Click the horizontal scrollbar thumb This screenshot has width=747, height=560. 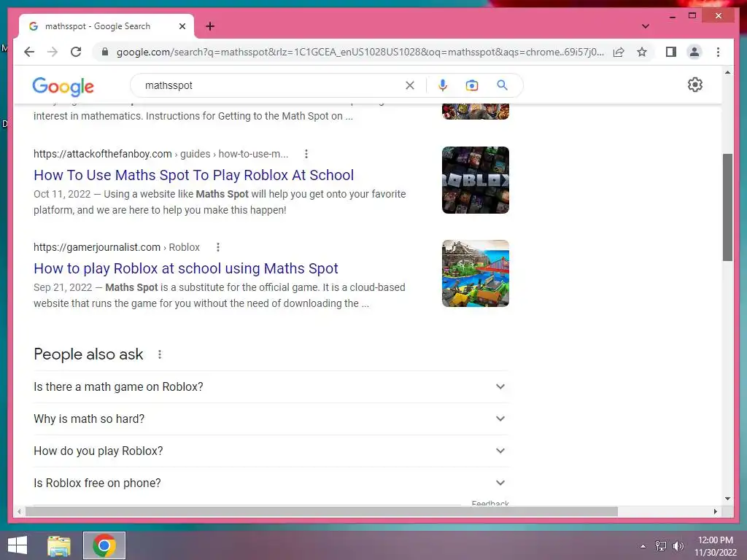point(322,511)
